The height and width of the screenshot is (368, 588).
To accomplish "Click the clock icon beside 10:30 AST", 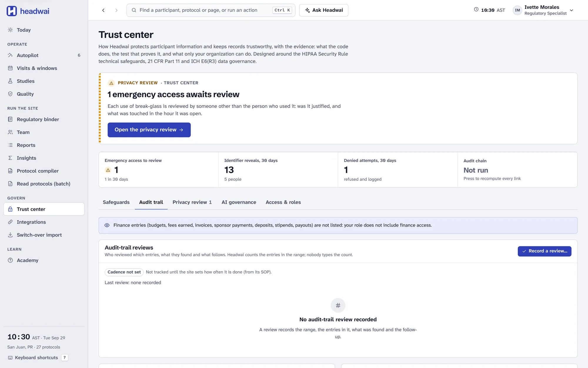I will [476, 9].
